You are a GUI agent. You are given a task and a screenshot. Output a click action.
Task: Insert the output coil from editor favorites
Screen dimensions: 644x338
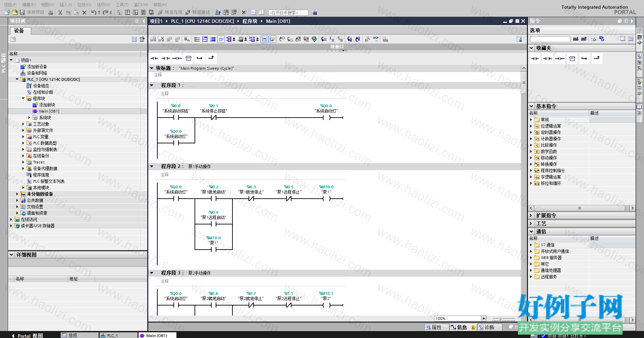point(177,58)
